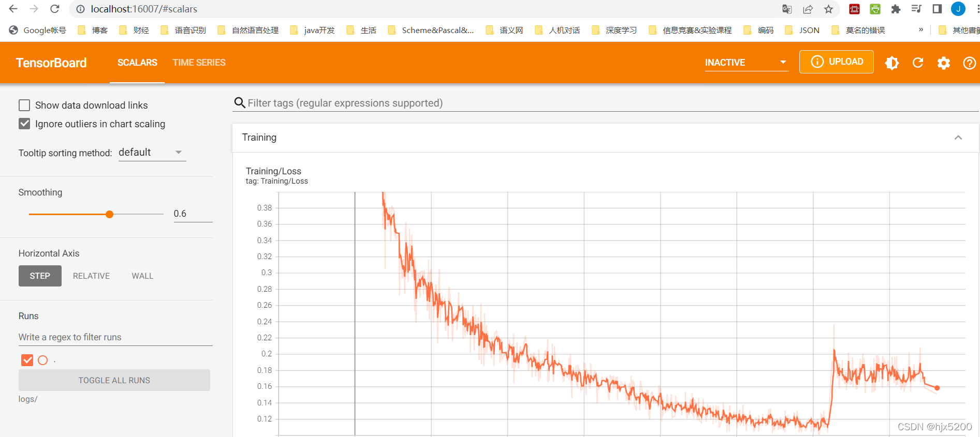Screen dimensions: 980x437
Task: Click the site info icon in address bar
Action: 80,9
